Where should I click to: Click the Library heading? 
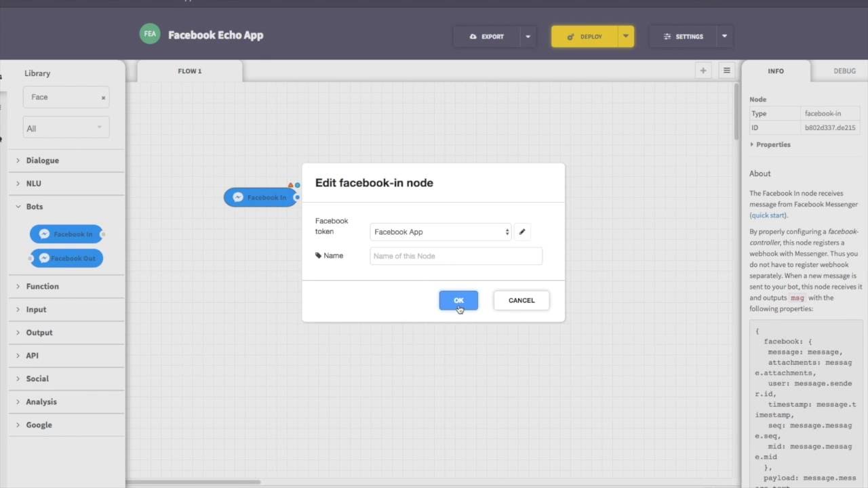coord(37,73)
